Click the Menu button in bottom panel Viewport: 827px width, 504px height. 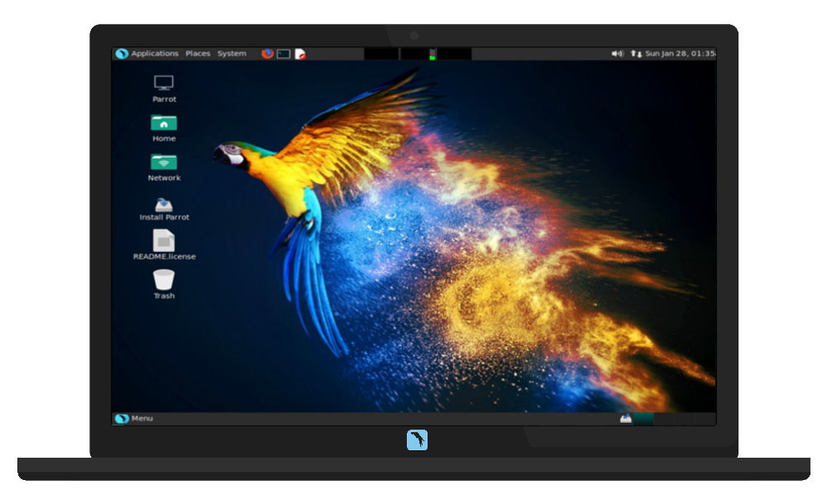click(x=135, y=419)
